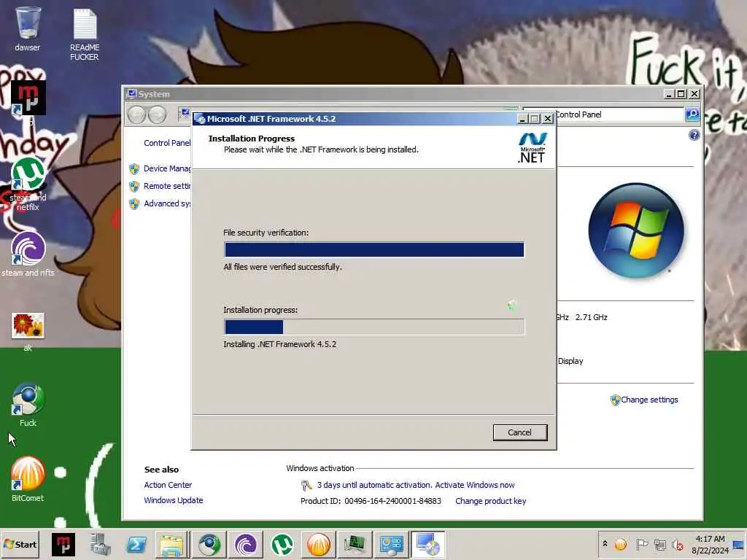This screenshot has height=560, width=747.
Task: Open the Start menu
Action: pyautogui.click(x=20, y=544)
